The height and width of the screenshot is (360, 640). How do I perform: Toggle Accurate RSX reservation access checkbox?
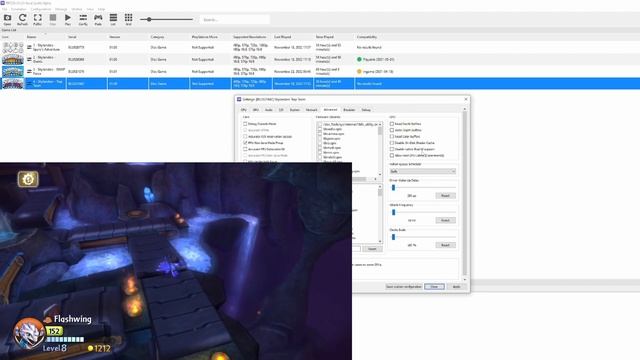point(245,136)
